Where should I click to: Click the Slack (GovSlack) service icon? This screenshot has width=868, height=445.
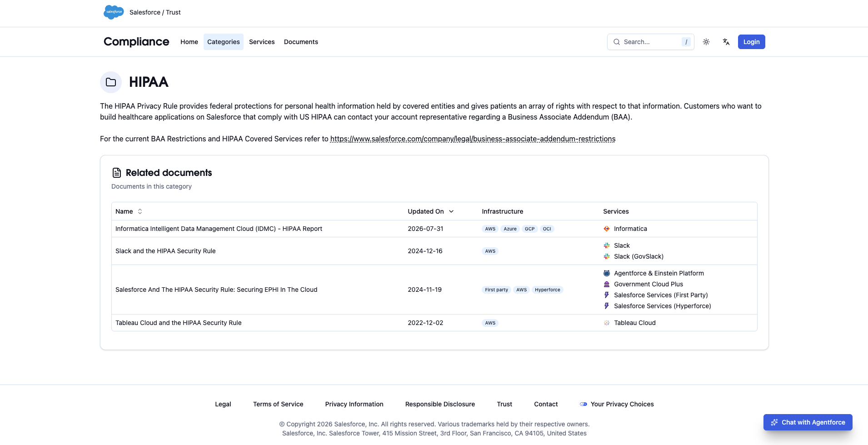pyautogui.click(x=607, y=256)
